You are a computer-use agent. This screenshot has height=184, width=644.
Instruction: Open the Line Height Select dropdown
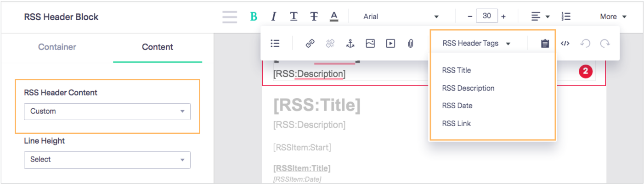107,159
